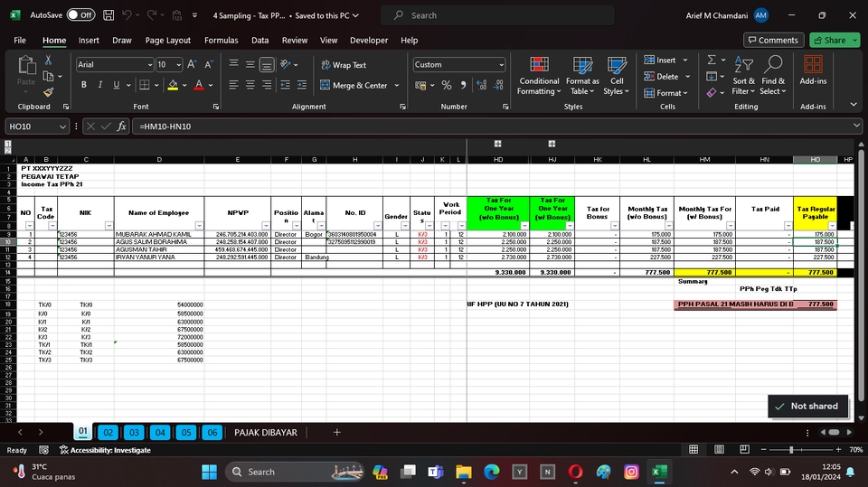
Task: Decrease font size button
Action: pyautogui.click(x=209, y=64)
